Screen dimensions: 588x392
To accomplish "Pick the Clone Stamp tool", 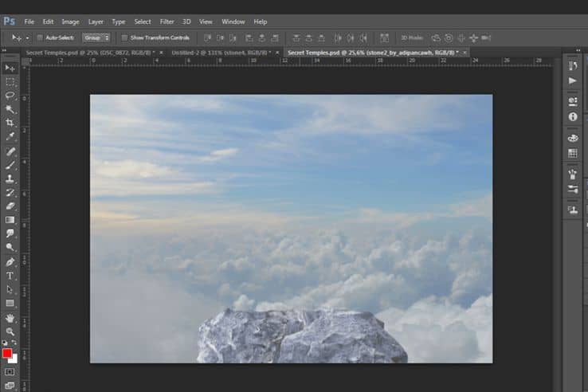I will tap(10, 179).
